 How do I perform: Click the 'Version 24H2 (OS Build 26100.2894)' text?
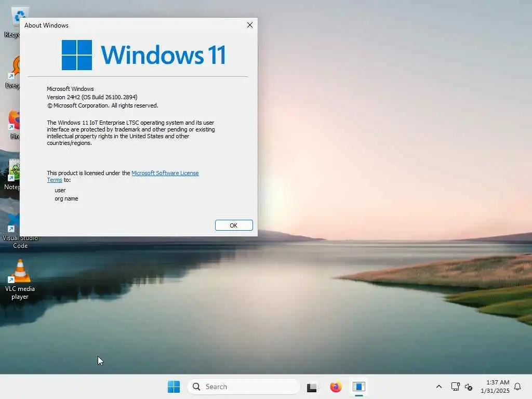coord(92,97)
